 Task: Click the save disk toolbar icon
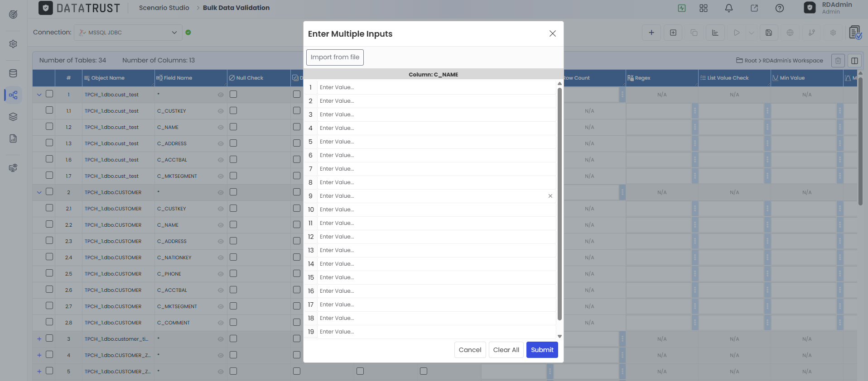[x=769, y=33]
